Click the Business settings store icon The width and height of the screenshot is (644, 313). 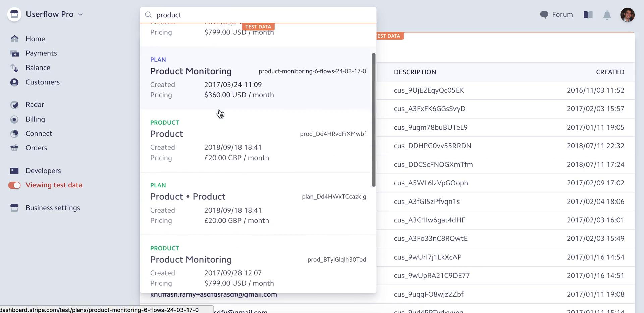(x=14, y=208)
